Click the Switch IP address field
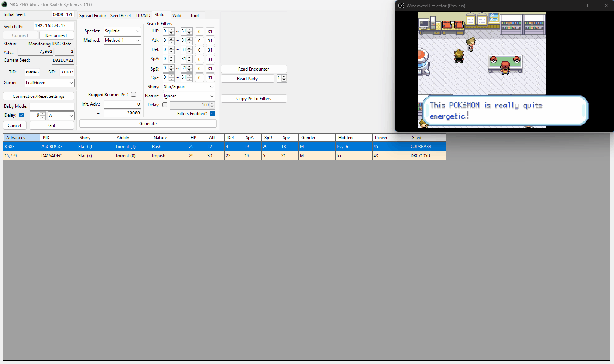The image size is (614, 364). click(54, 26)
